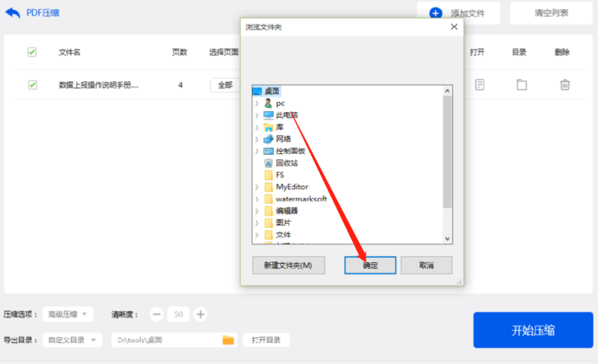Click the folder tree scrollbar up arrow
This screenshot has width=598, height=364.
(x=447, y=91)
